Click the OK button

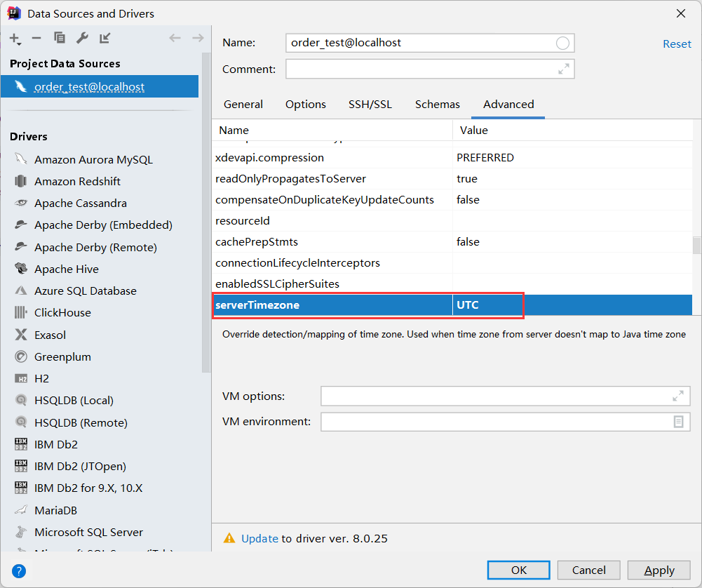[519, 570]
